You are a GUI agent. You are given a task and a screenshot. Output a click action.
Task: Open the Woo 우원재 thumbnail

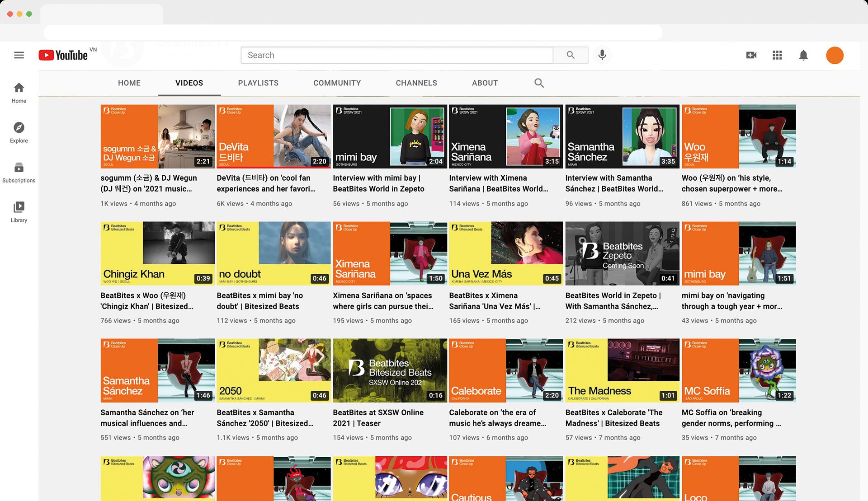(x=739, y=136)
